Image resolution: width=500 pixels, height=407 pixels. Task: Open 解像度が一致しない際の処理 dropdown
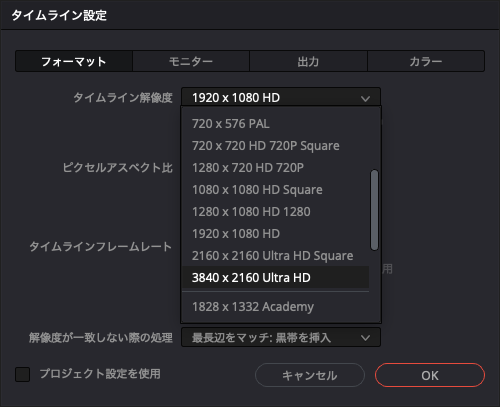pyautogui.click(x=281, y=337)
